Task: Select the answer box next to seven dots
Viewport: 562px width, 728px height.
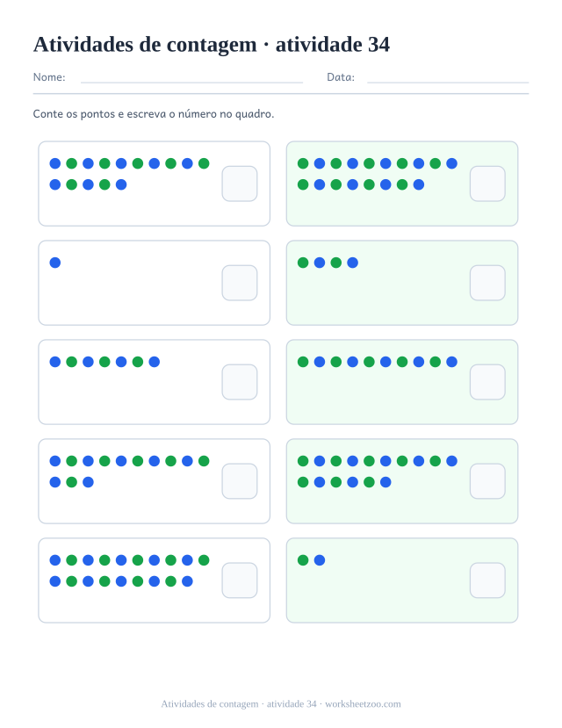Action: (x=240, y=382)
